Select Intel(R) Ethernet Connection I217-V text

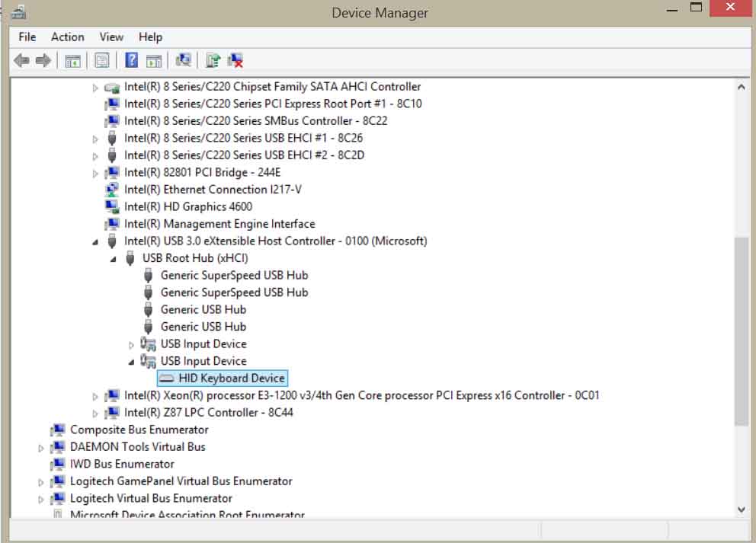point(213,190)
